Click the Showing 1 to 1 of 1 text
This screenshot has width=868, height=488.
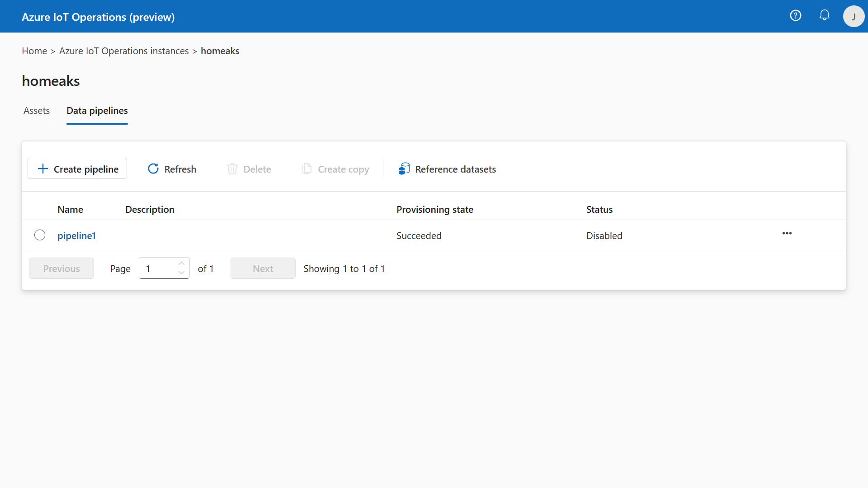click(344, 268)
